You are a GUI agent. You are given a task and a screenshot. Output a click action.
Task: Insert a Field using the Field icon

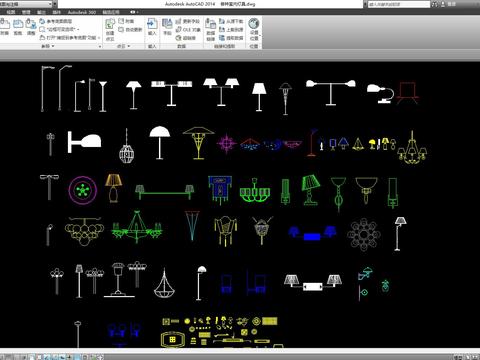coord(167,27)
